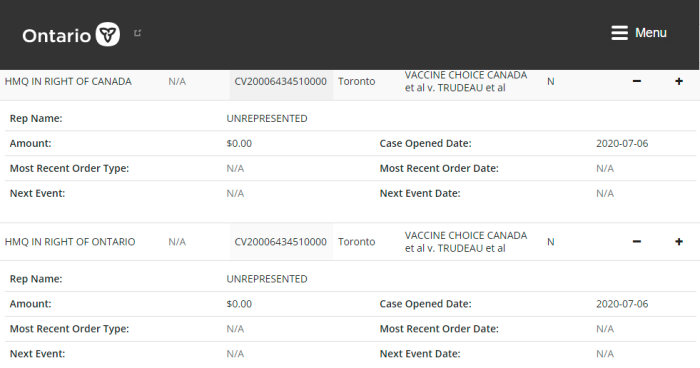
Task: Select case number in the ONTARIO row
Action: click(280, 242)
